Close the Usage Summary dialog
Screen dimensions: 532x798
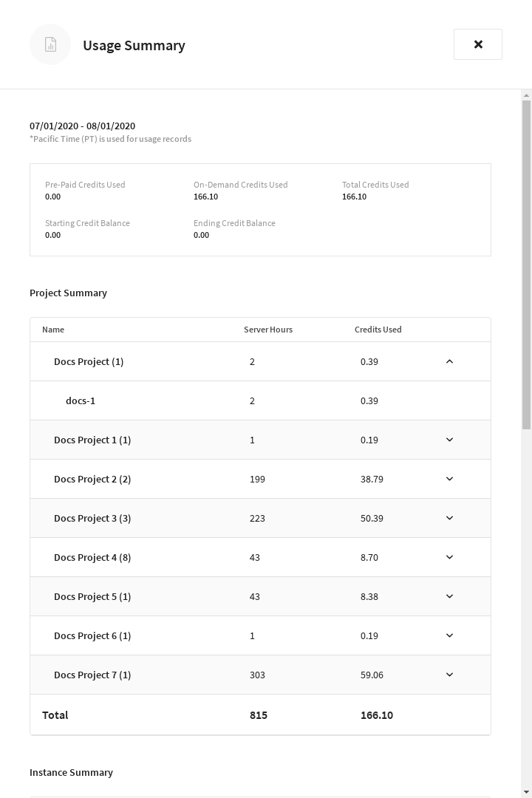coord(478,44)
